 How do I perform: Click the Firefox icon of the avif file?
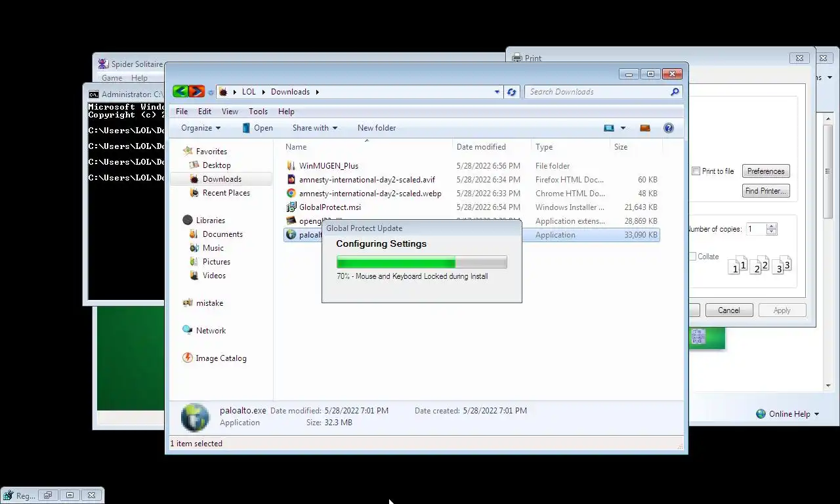(291, 180)
